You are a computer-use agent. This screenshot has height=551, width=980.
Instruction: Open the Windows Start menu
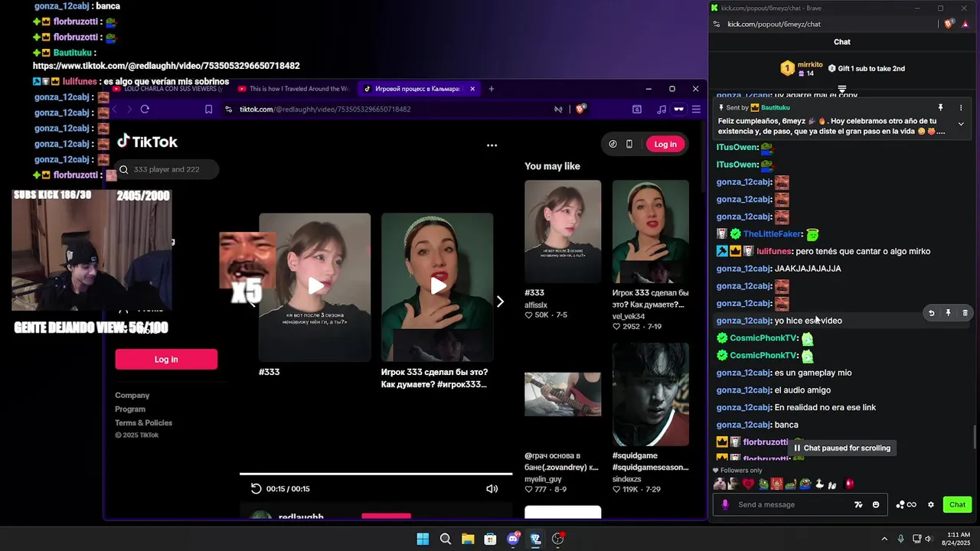tap(423, 539)
